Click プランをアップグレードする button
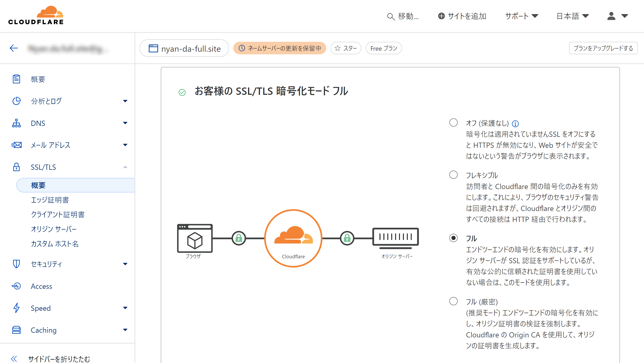Image resolution: width=644 pixels, height=363 pixels. 603,48
